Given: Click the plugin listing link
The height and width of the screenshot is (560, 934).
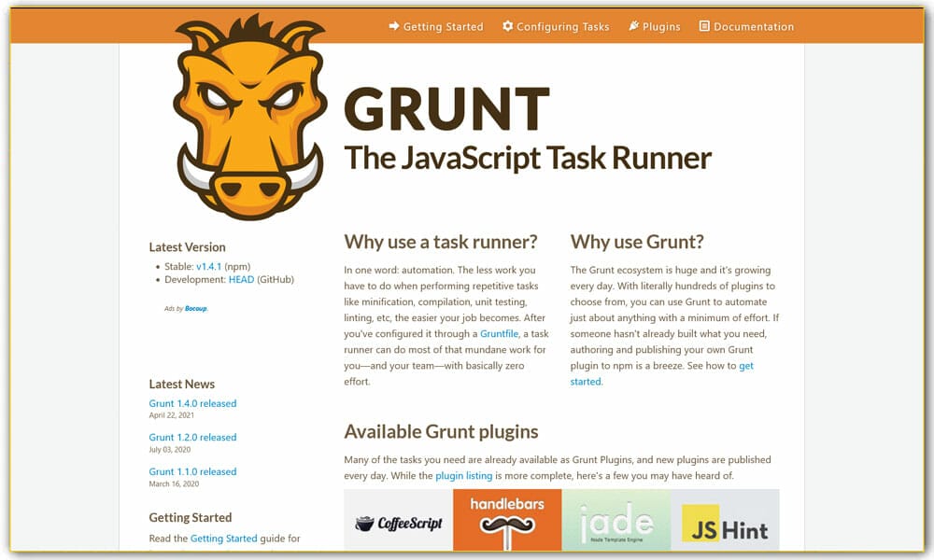Looking at the screenshot, I should [461, 474].
